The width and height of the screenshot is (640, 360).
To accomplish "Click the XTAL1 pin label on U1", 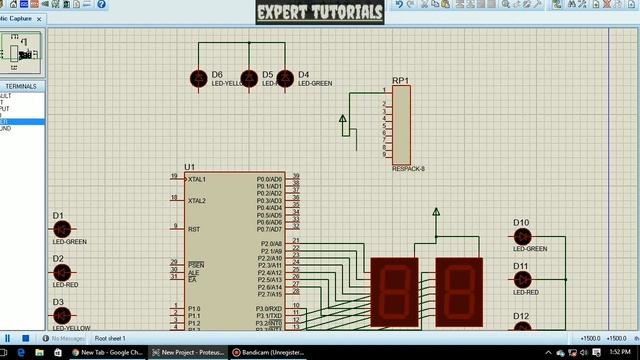I will [x=197, y=180].
